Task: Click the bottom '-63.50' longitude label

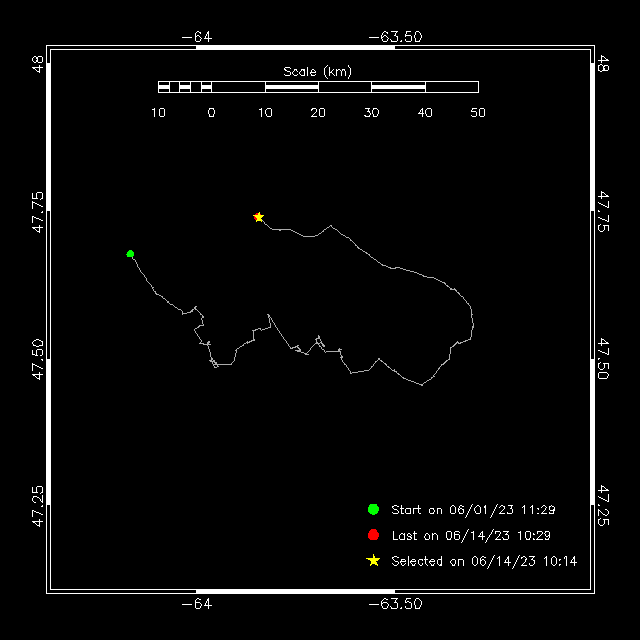Action: pos(395,604)
